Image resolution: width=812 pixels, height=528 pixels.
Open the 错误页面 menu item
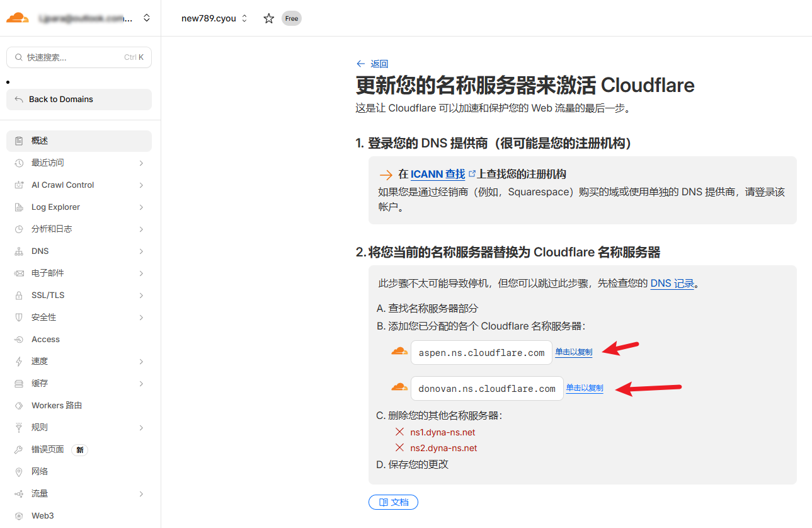[x=79, y=450]
